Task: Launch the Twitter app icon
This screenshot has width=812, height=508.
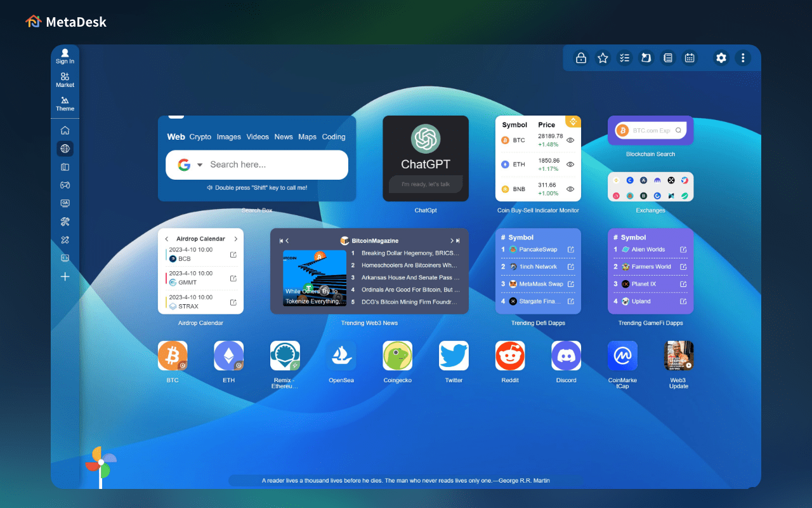Action: pos(454,356)
